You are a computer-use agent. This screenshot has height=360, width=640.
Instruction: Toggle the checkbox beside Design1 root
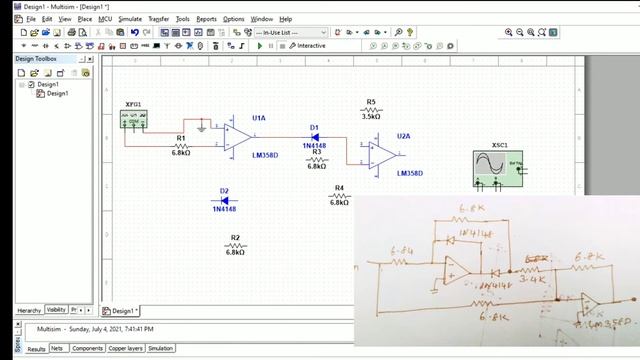[x=31, y=84]
